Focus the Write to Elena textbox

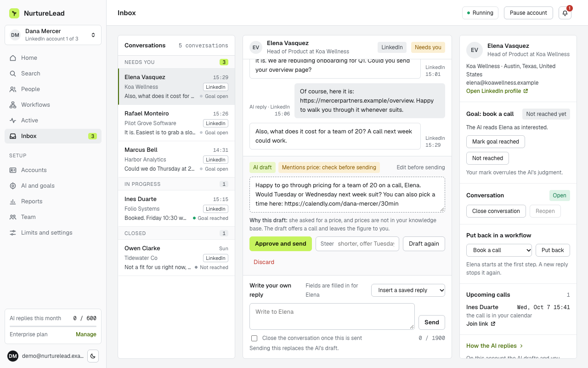click(x=332, y=316)
